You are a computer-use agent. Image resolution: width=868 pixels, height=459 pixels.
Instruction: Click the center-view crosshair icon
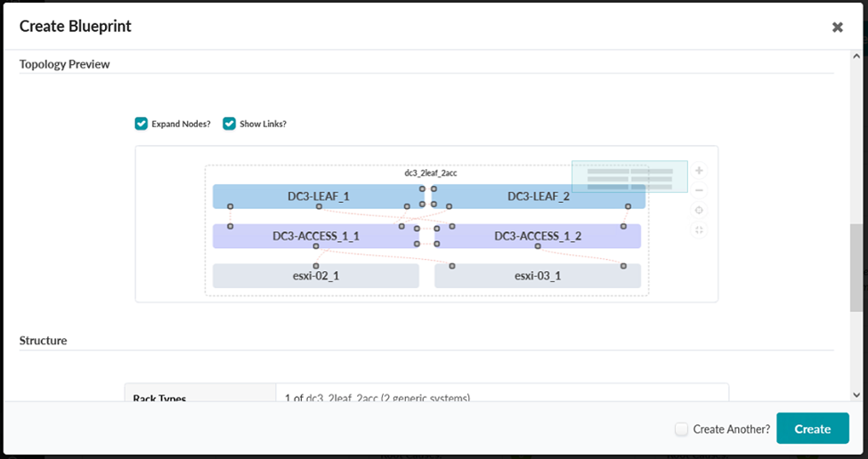699,211
